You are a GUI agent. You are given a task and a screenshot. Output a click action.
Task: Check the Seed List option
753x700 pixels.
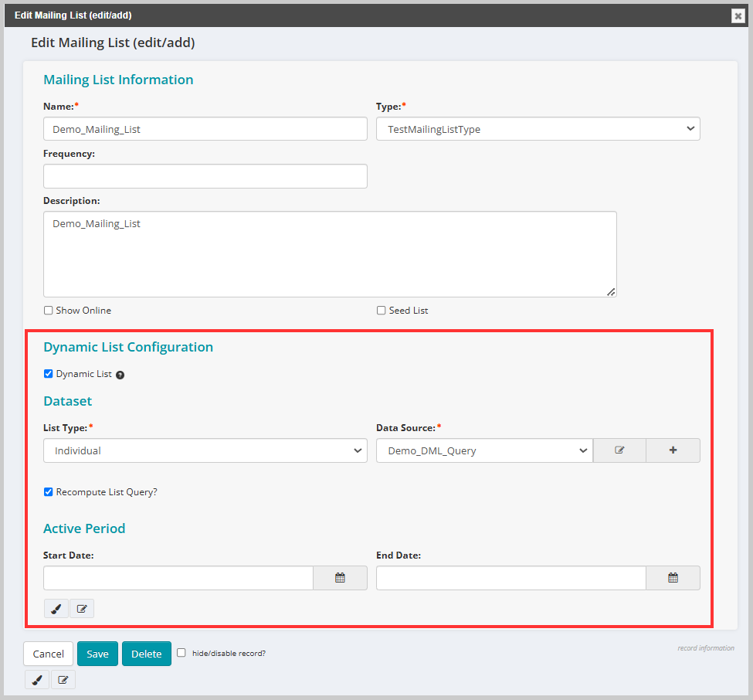381,310
